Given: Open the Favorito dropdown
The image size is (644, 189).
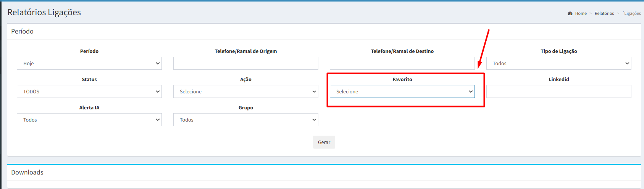Looking at the screenshot, I should click(x=402, y=91).
